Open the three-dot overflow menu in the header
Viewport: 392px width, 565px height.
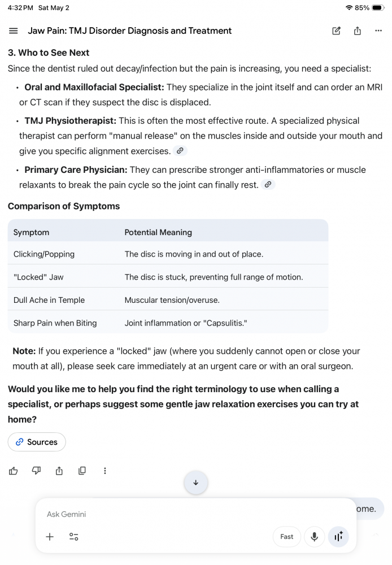[x=378, y=31]
